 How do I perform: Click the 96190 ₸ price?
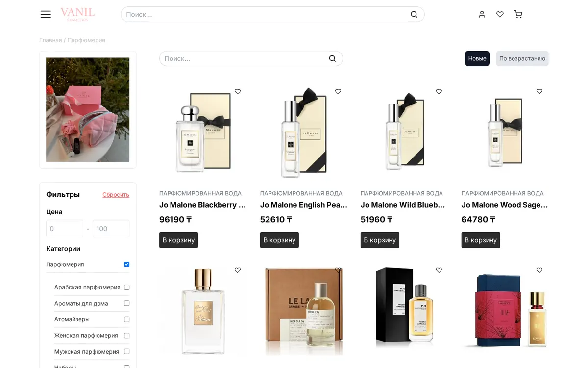click(x=175, y=219)
